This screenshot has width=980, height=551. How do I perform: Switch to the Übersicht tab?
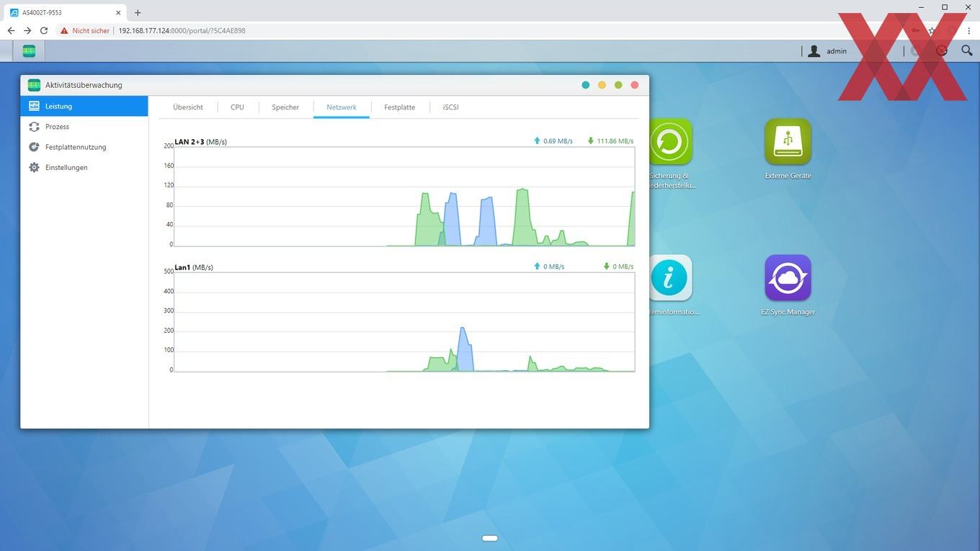pos(187,107)
